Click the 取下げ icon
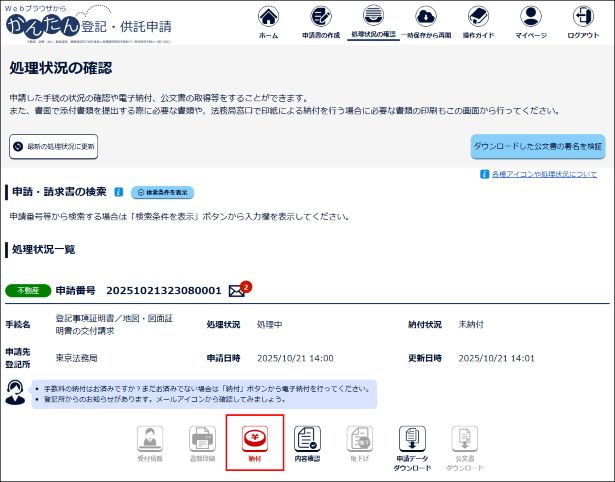This screenshot has width=615, height=482. tap(360, 439)
